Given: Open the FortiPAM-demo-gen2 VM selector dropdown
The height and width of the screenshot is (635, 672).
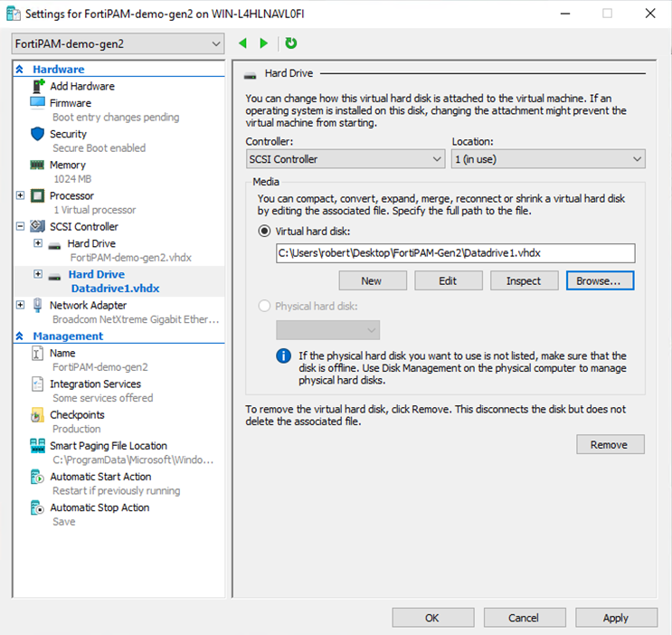Looking at the screenshot, I should (x=118, y=43).
